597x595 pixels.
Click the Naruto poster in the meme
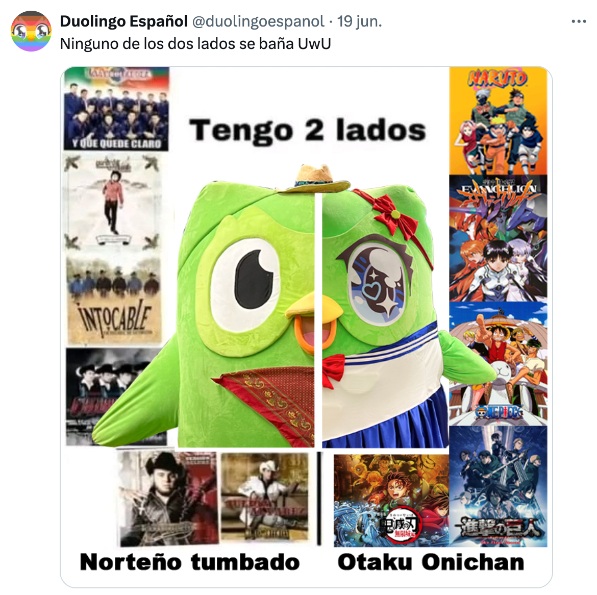tap(498, 121)
